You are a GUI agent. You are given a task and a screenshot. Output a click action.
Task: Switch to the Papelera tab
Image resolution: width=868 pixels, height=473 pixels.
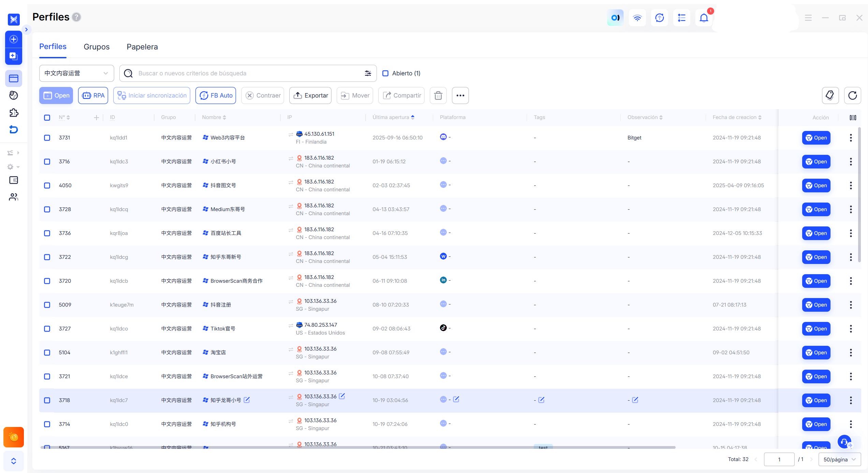142,47
